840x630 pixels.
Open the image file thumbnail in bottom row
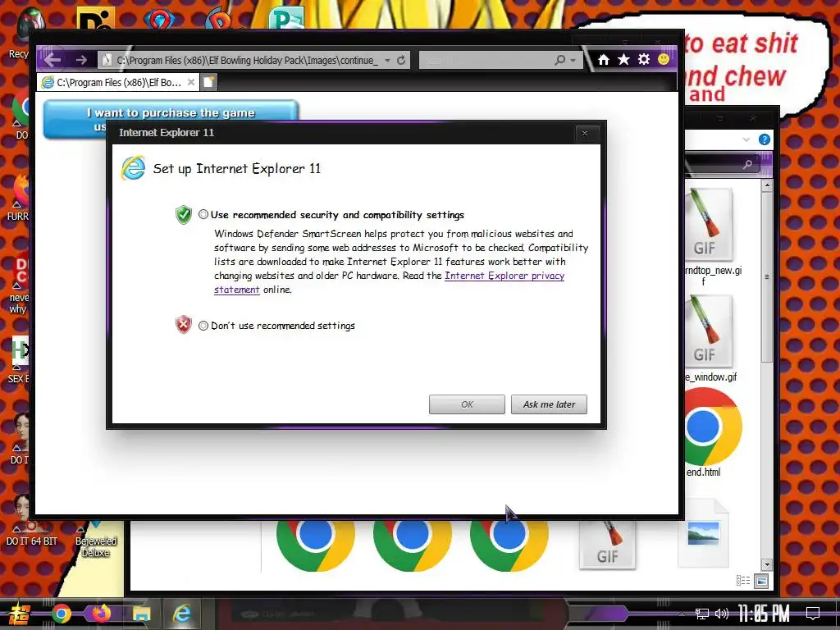click(703, 533)
